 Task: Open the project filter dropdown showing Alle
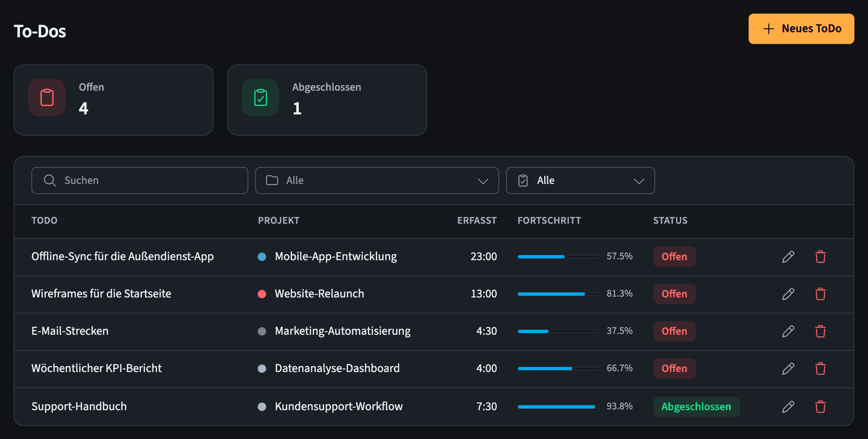377,181
